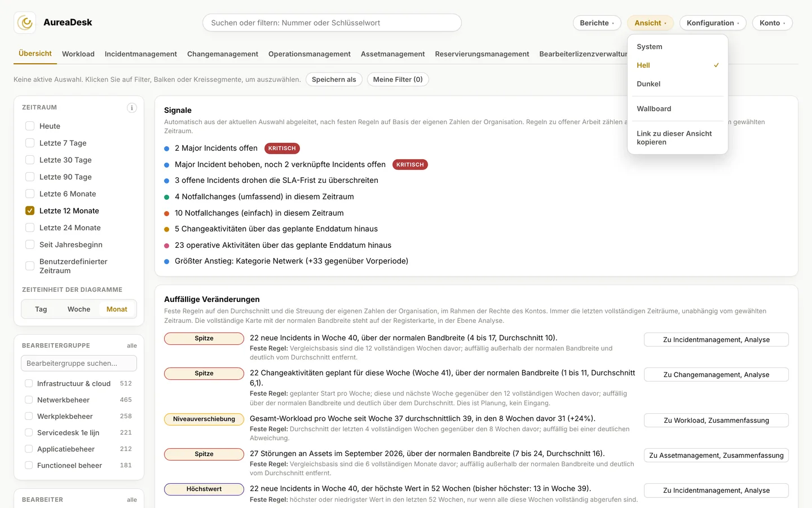This screenshot has height=508, width=812.
Task: Copy link via Link zu dieser Ansicht kopieren
Action: click(678, 138)
